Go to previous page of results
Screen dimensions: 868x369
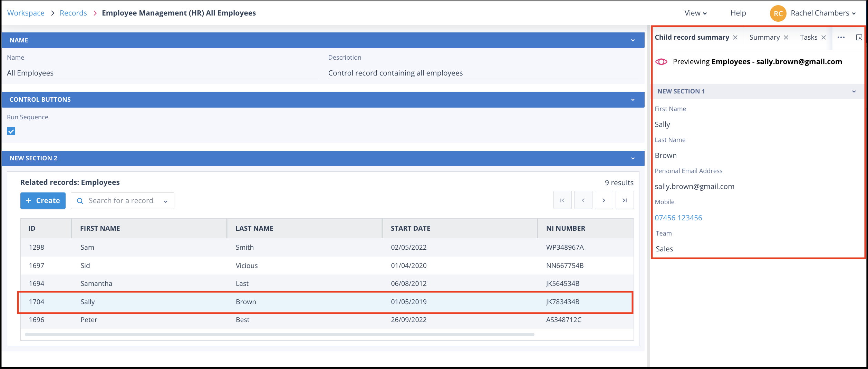583,200
